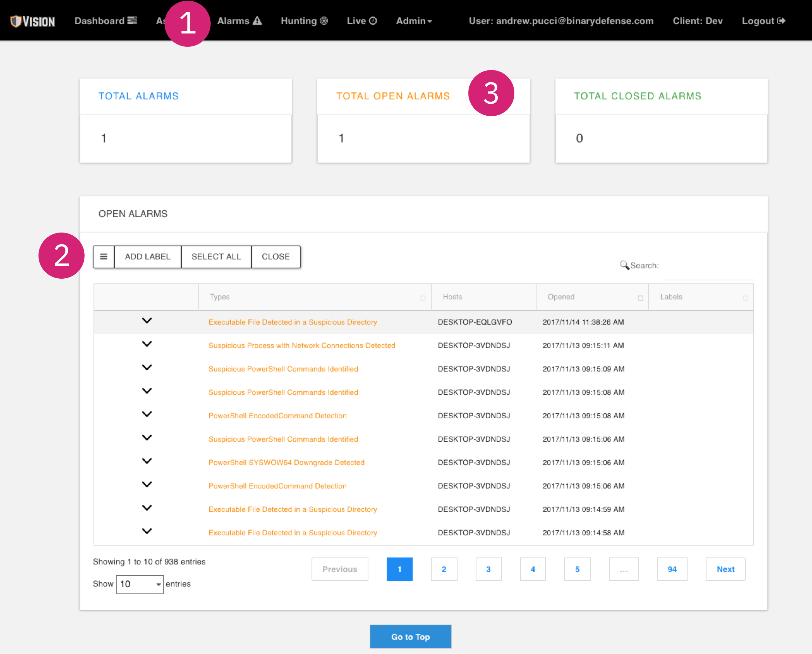Click the Hosts column header
The width and height of the screenshot is (812, 654).
483,297
